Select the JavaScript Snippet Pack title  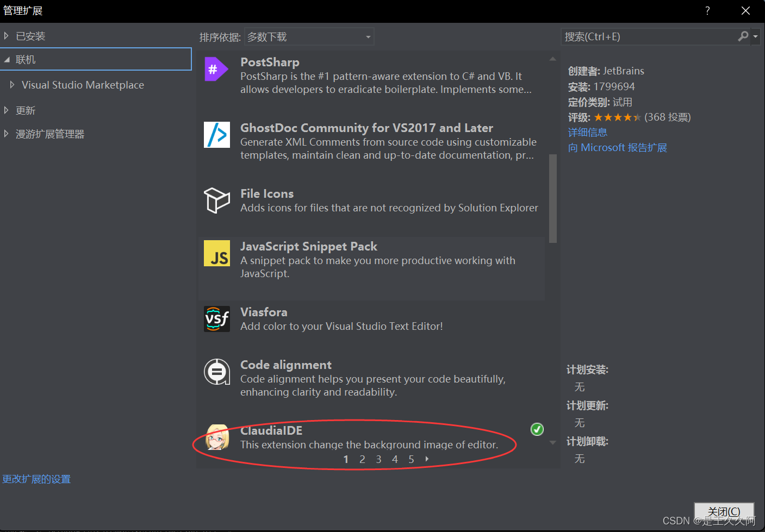309,247
